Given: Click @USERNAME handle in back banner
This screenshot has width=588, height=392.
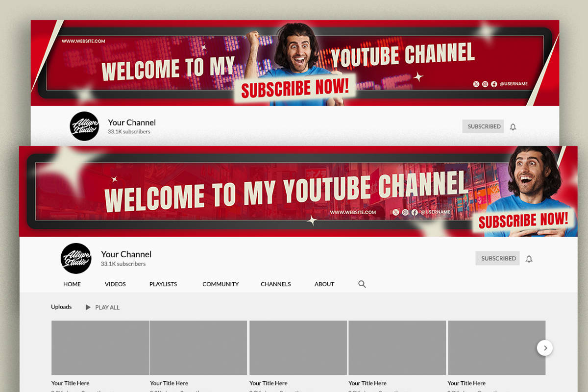Looking at the screenshot, I should pos(514,84).
